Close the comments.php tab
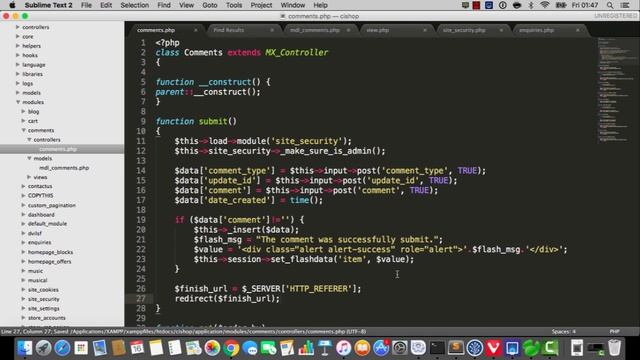The width and height of the screenshot is (640, 360). 196,30
